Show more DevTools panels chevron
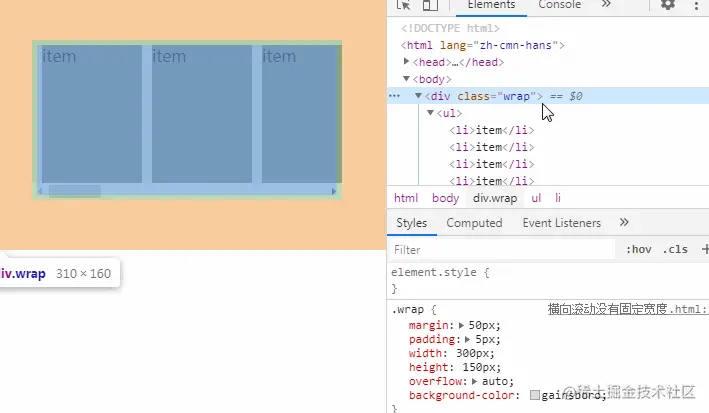709x413 pixels. click(x=606, y=4)
